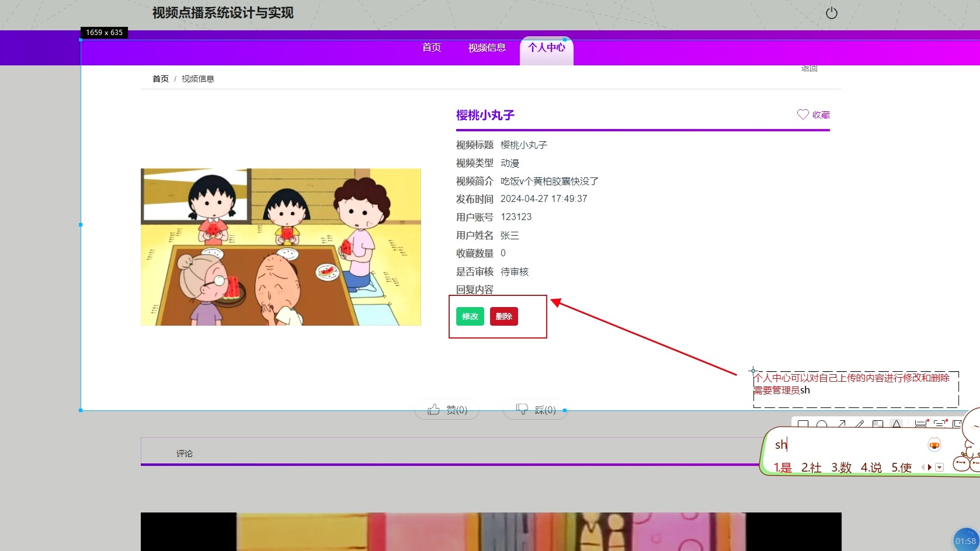
Task: Select the text tool in screenshot toolbar
Action: point(896,424)
